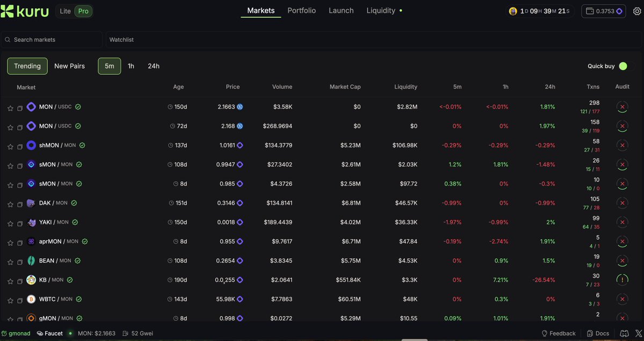Sort by 5m change column header
Viewport: 644px width, 341px height.
457,87
